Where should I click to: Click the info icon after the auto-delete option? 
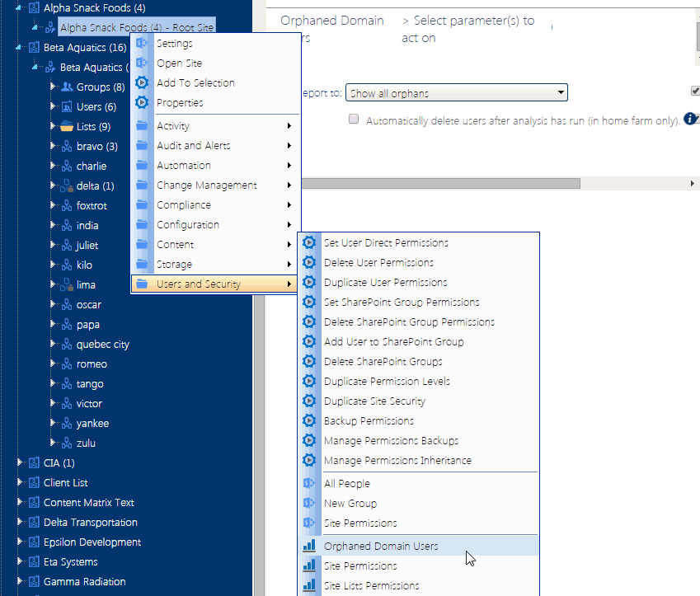click(x=689, y=120)
